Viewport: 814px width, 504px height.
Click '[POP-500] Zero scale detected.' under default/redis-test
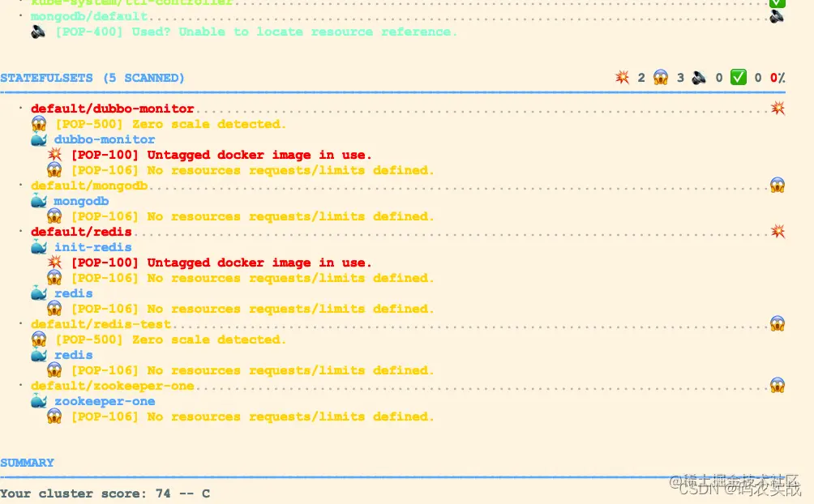[171, 340]
